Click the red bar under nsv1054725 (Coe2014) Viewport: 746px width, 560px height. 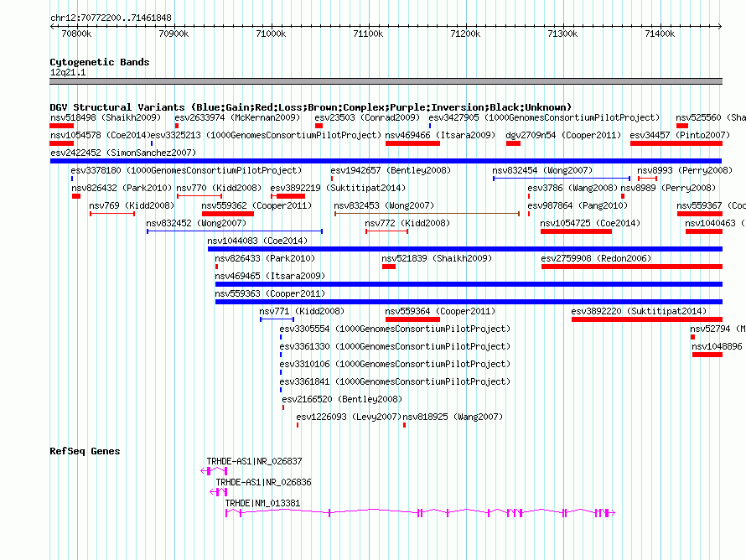(x=576, y=231)
